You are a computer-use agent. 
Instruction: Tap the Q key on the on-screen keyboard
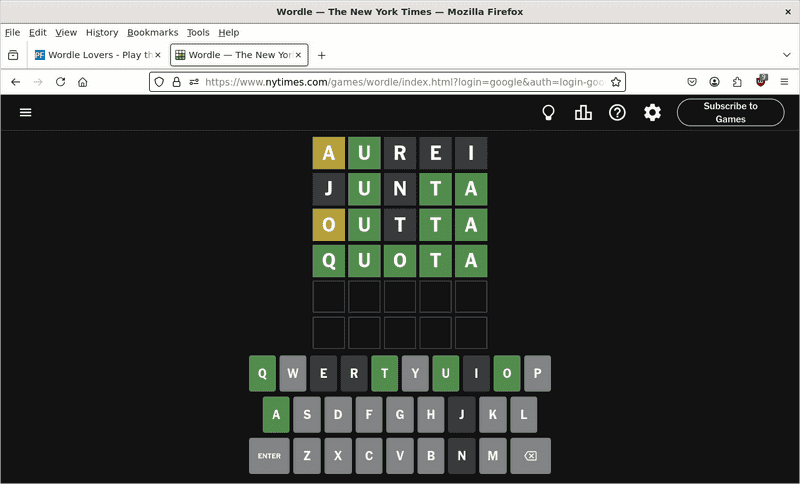click(262, 373)
